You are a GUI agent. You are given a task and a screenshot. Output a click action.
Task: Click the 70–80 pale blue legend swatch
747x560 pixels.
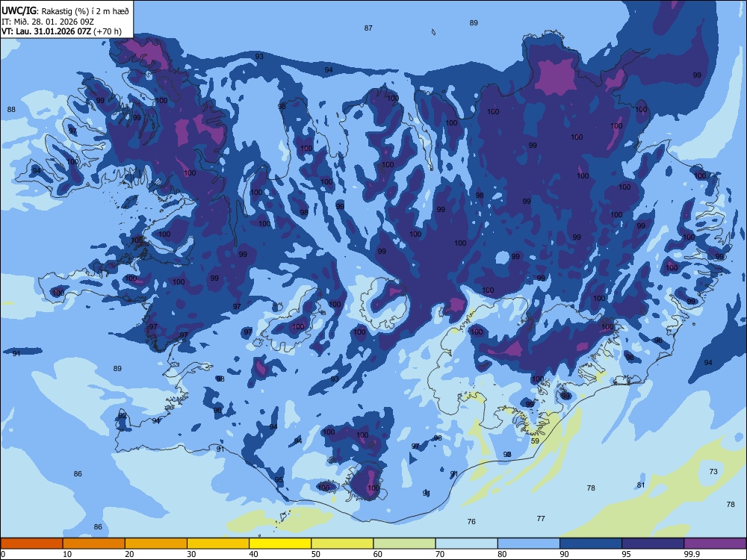click(466, 544)
